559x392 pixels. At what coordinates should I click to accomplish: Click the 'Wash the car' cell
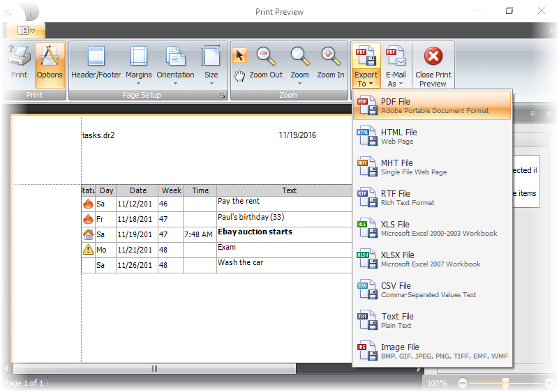tap(285, 266)
